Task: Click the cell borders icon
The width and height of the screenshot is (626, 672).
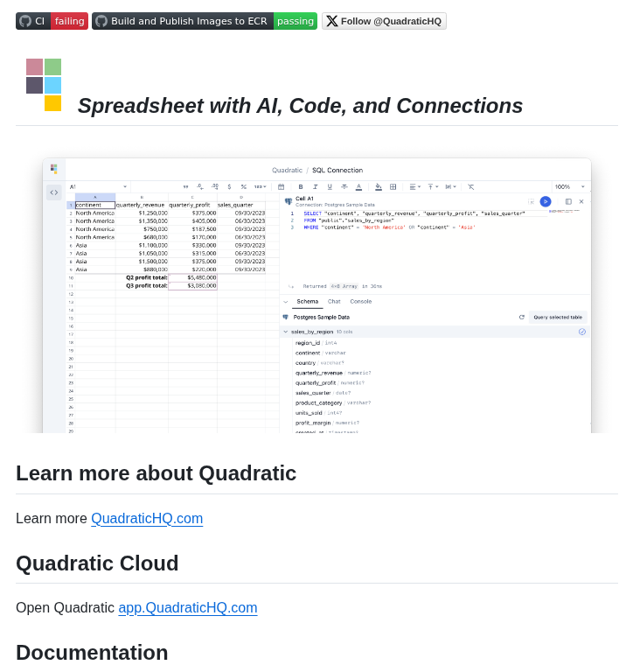Action: (x=393, y=187)
